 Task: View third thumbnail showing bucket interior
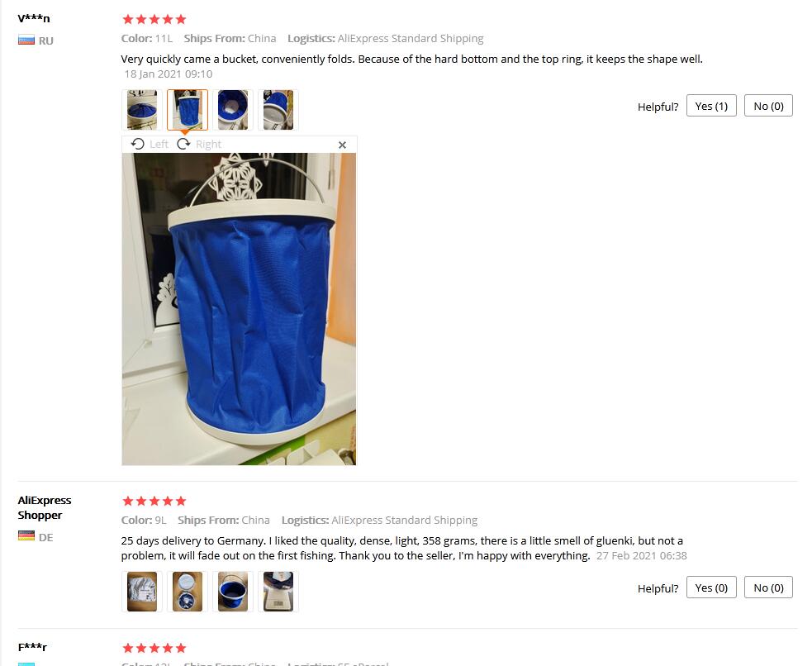coord(233,110)
